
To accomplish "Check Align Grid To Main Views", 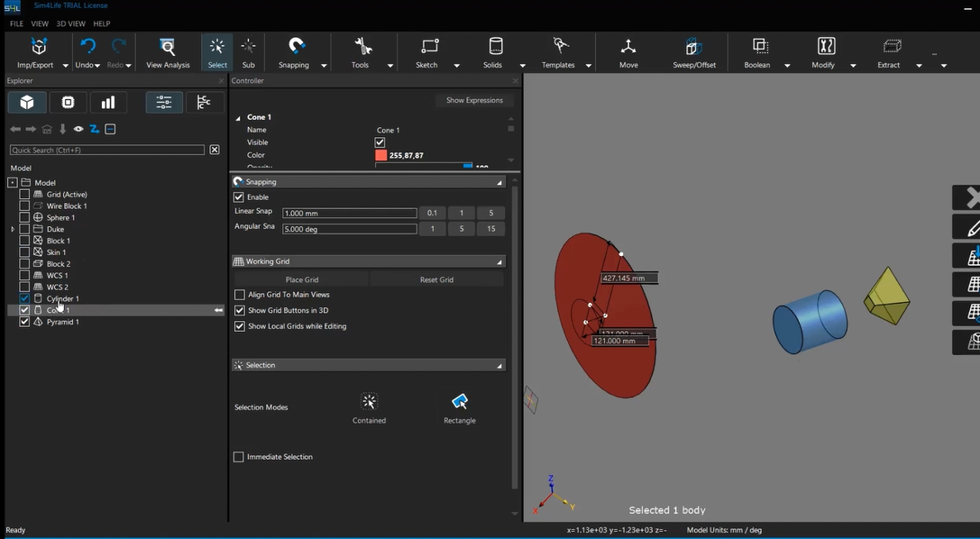I will tap(240, 295).
